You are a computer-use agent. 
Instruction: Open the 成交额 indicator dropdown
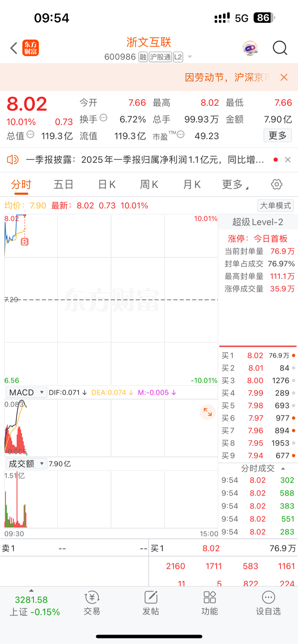26,464
